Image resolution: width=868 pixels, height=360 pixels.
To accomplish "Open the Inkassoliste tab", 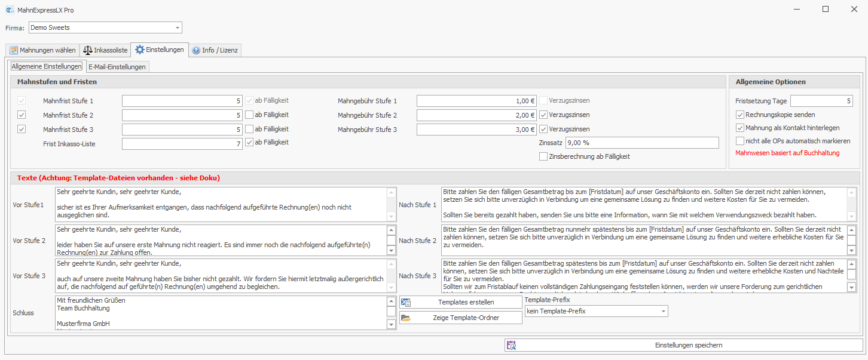I will click(105, 50).
